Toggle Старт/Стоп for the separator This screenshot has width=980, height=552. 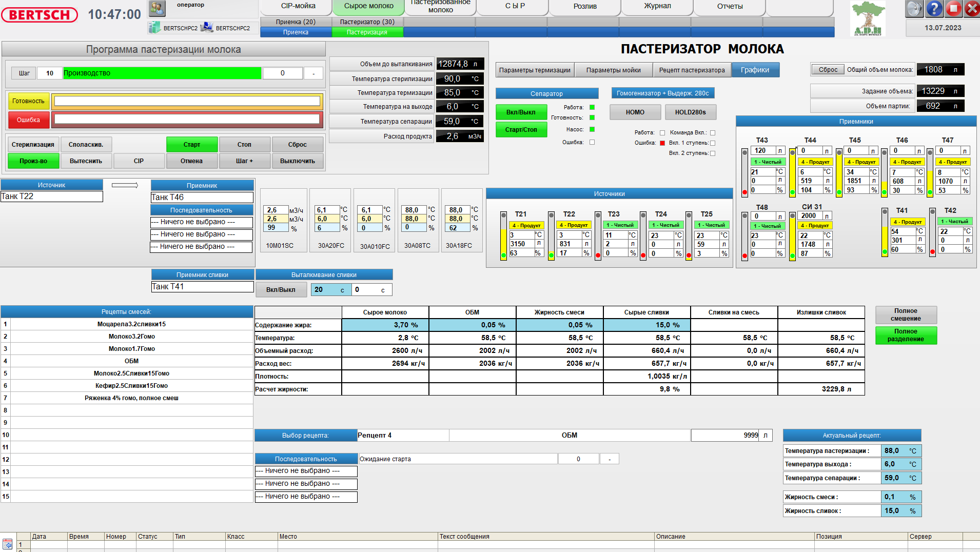tap(521, 129)
